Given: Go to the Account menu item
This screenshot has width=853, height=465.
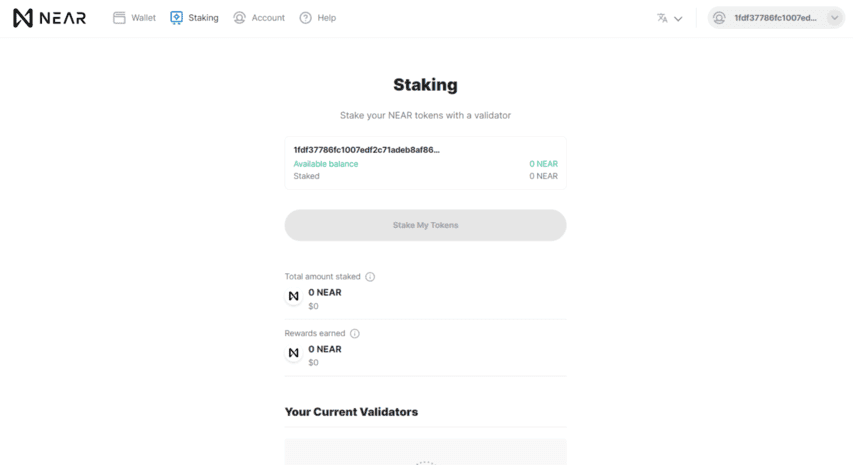Looking at the screenshot, I should (x=259, y=18).
